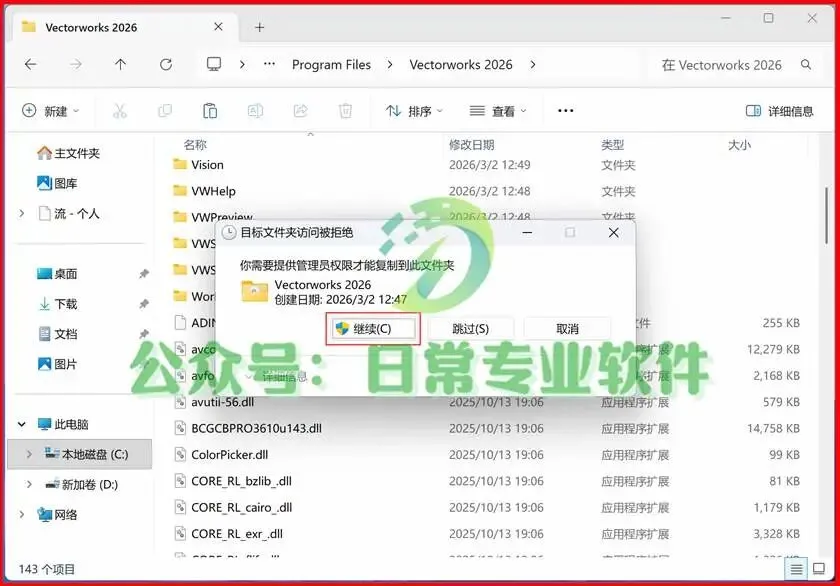Expand chevron after Vectorworks 2026 breadcrumb
This screenshot has height=586, width=840.
click(532, 65)
